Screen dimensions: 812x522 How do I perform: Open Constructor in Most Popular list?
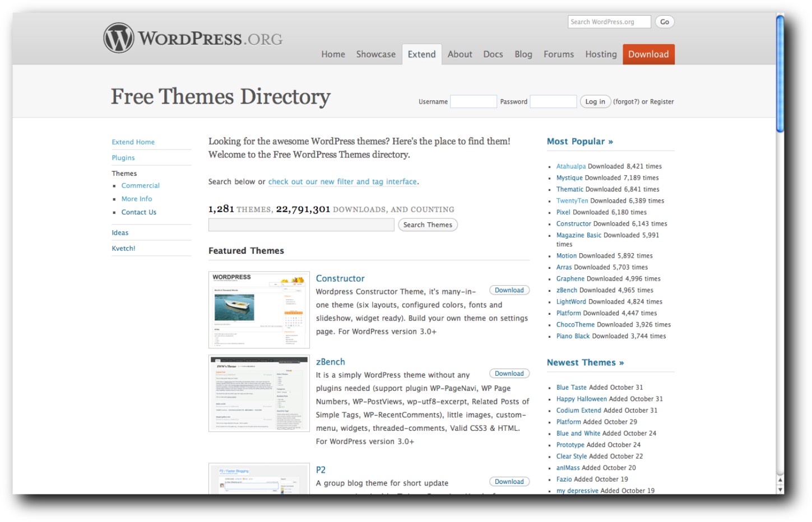574,224
